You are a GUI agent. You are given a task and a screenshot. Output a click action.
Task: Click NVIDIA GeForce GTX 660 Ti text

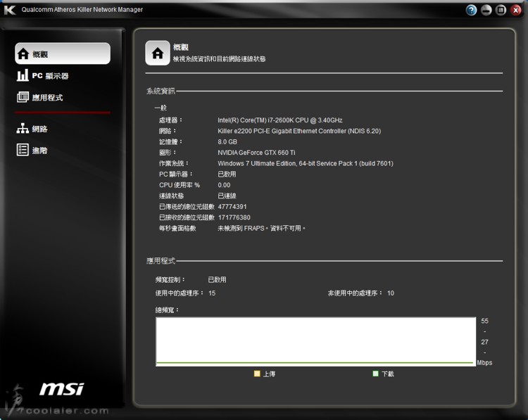click(256, 153)
